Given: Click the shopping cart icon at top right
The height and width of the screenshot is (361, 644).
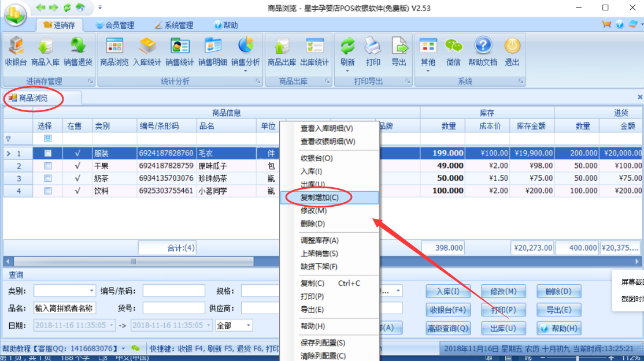Looking at the screenshot, I should tap(606, 24).
